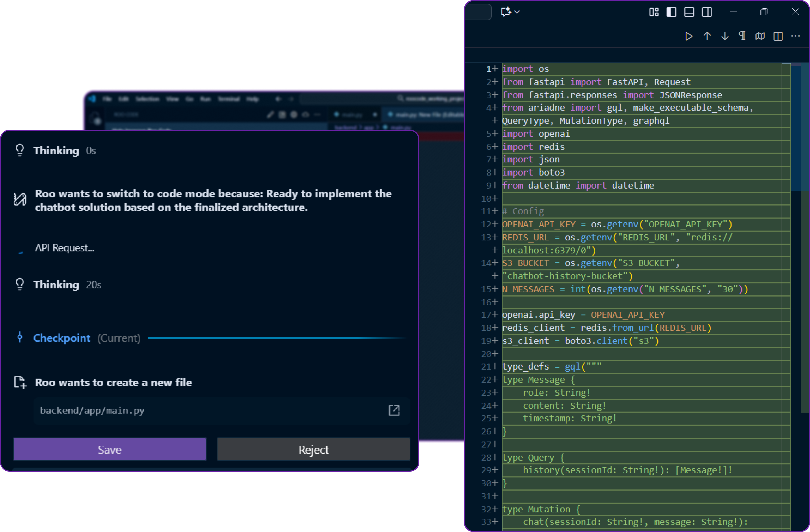This screenshot has height=532, width=810.
Task: Click the Checkpoint (Current) marker
Action: click(62, 338)
